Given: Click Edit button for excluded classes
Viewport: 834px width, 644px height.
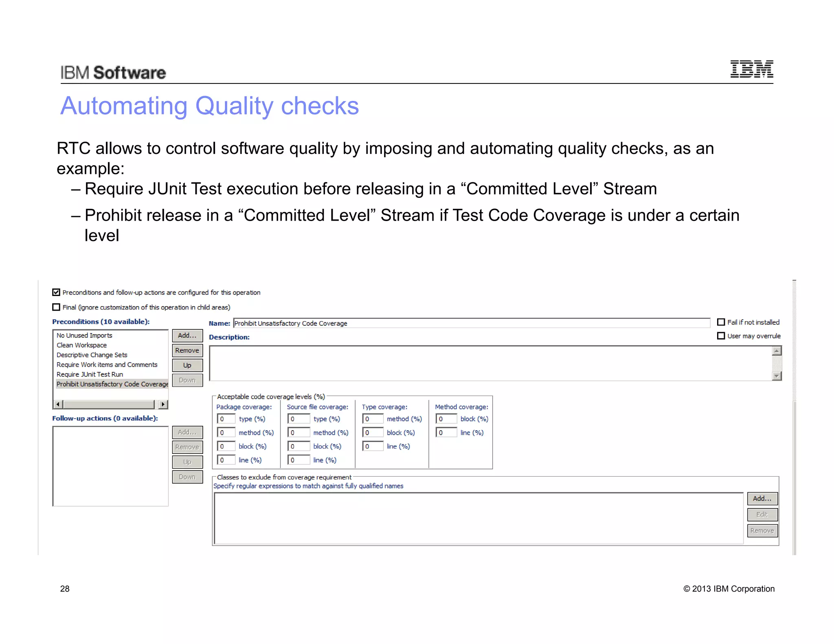Looking at the screenshot, I should (762, 515).
